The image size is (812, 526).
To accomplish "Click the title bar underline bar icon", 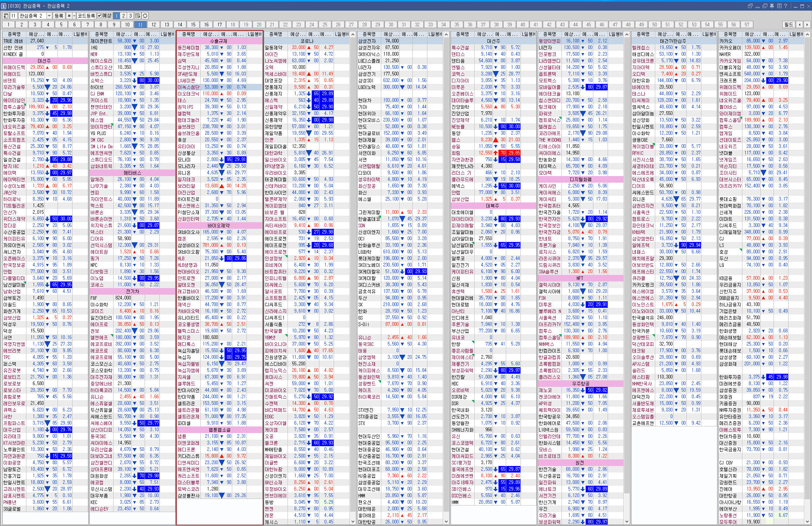I will coord(757,7).
